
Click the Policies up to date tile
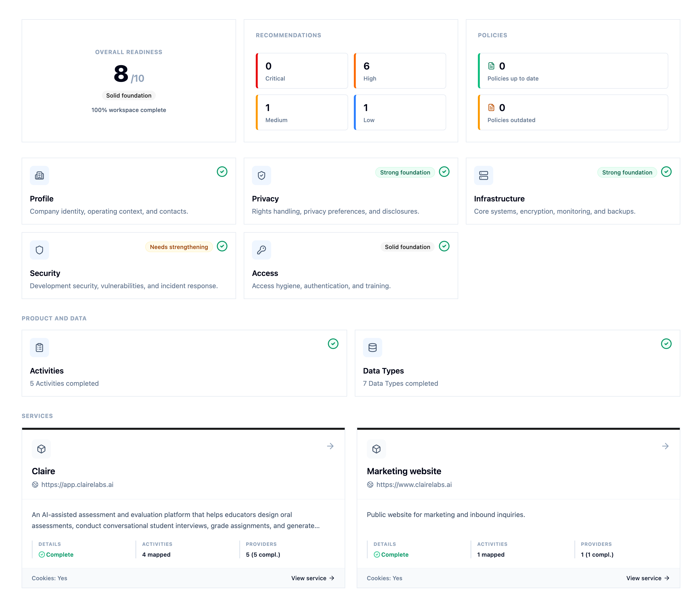(573, 71)
